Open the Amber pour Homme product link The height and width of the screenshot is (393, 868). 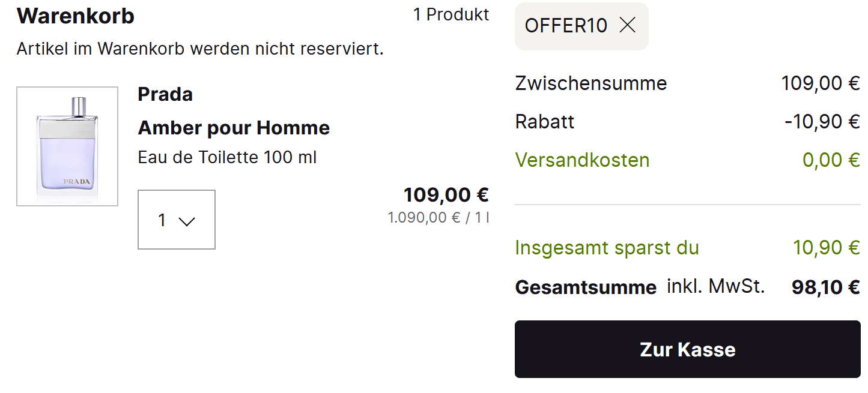click(x=234, y=128)
